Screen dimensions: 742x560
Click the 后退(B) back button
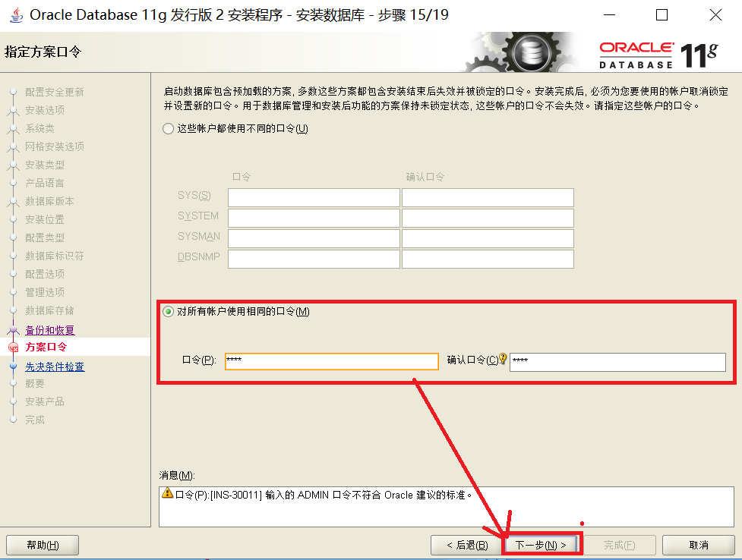(467, 546)
